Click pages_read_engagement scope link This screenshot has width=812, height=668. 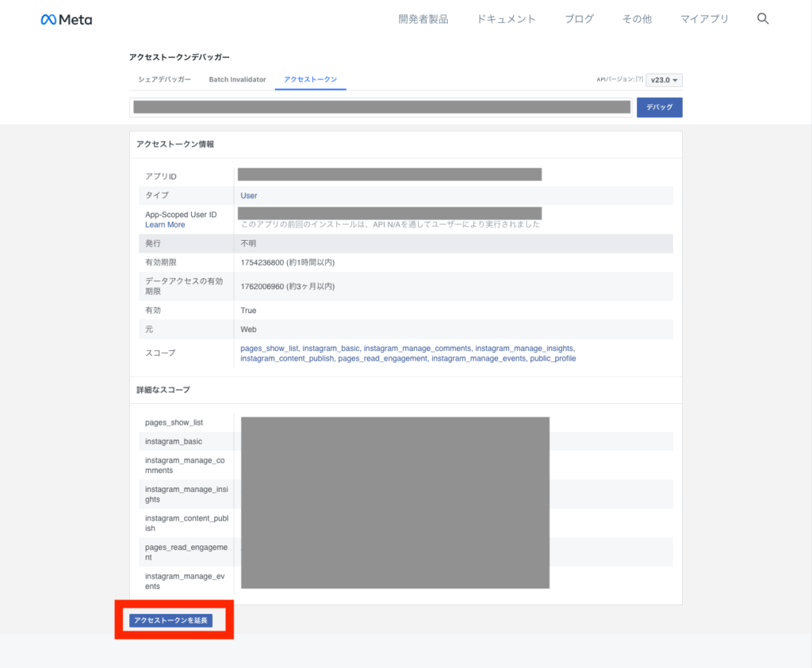click(383, 359)
